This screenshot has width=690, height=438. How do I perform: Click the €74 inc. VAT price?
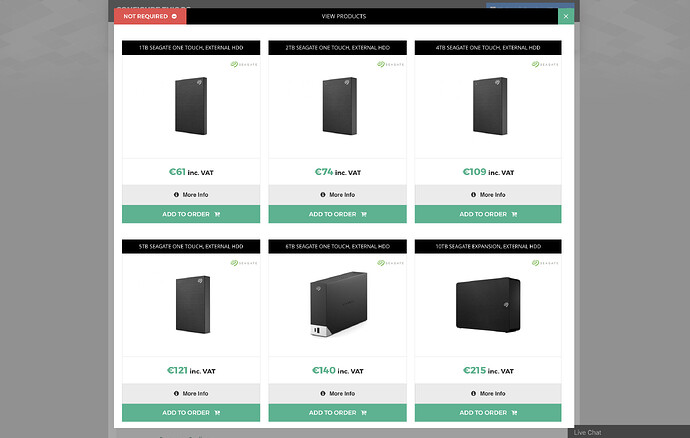[338, 172]
